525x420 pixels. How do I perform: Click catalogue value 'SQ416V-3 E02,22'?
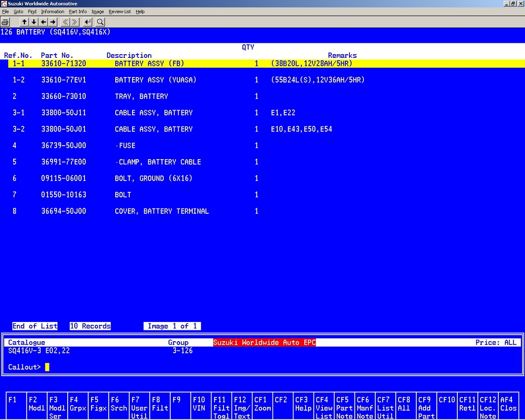click(x=39, y=350)
